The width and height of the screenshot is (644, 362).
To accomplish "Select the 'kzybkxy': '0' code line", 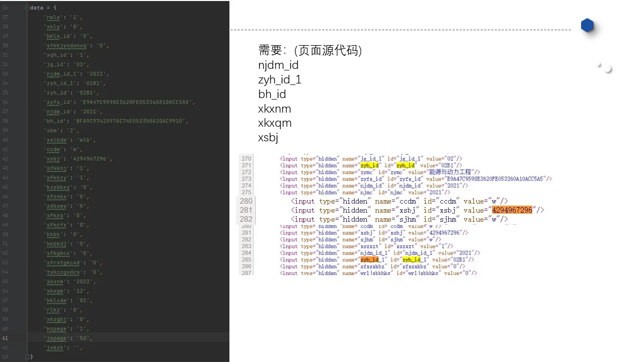I will click(68, 187).
